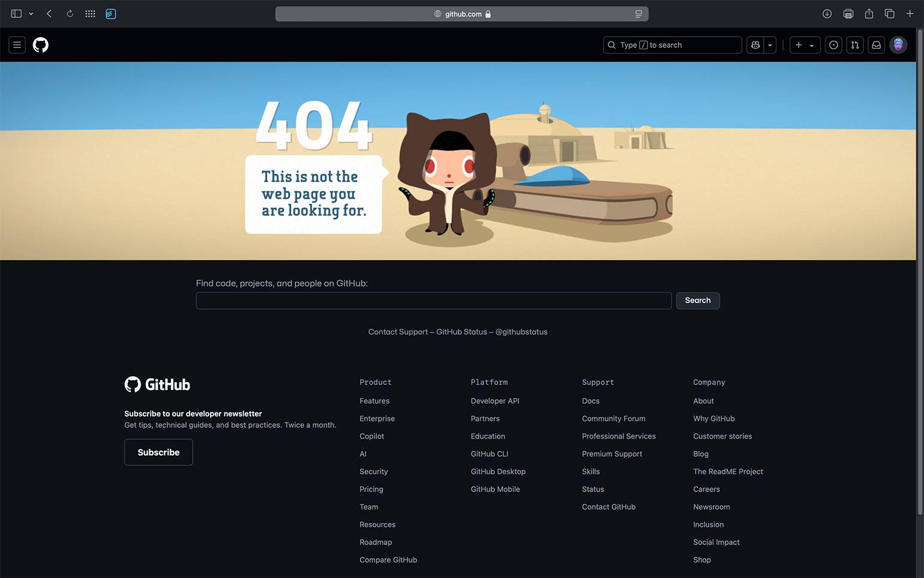
Task: Show the tab overview
Action: tap(890, 14)
